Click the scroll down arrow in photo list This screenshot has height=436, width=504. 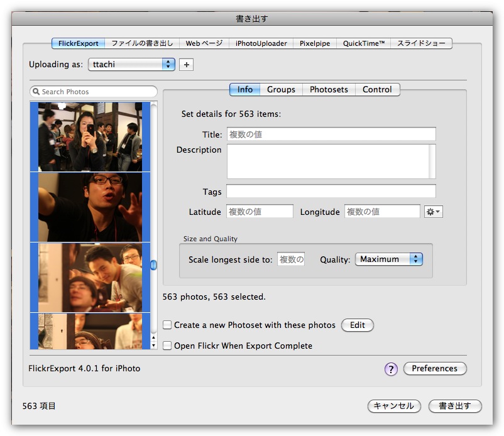(153, 344)
